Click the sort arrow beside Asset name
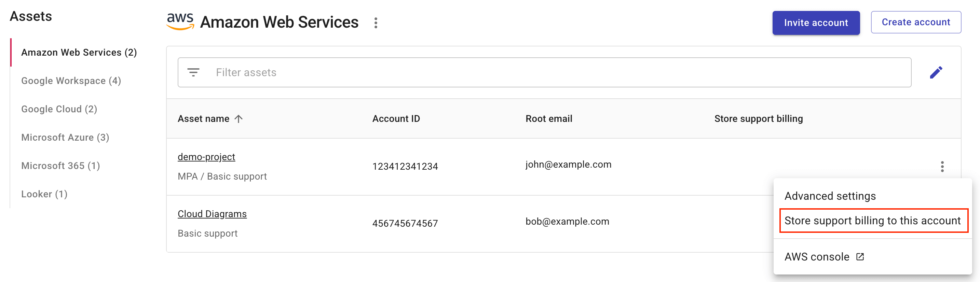 coord(239,119)
